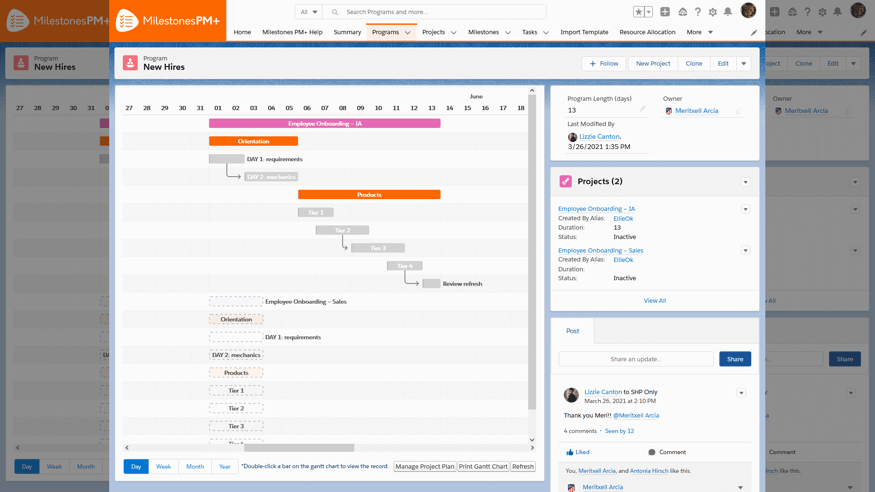Viewport: 875px width, 492px height.
Task: Click Lizzie Canton's post avatar
Action: click(x=571, y=395)
